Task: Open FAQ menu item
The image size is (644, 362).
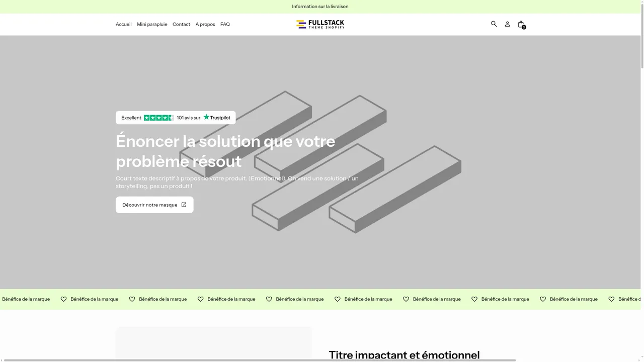Action: tap(225, 24)
